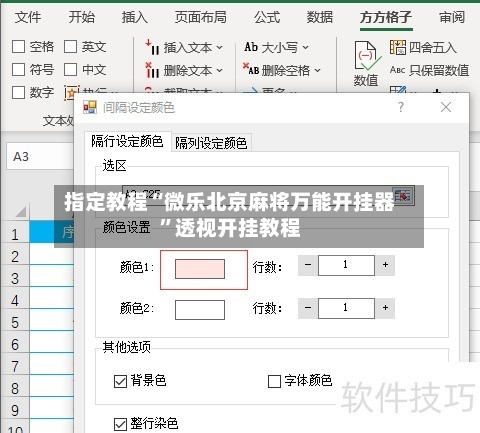Viewport: 480px width, 433px height.
Task: Tick the 符号 checkbox
Action: (x=18, y=70)
